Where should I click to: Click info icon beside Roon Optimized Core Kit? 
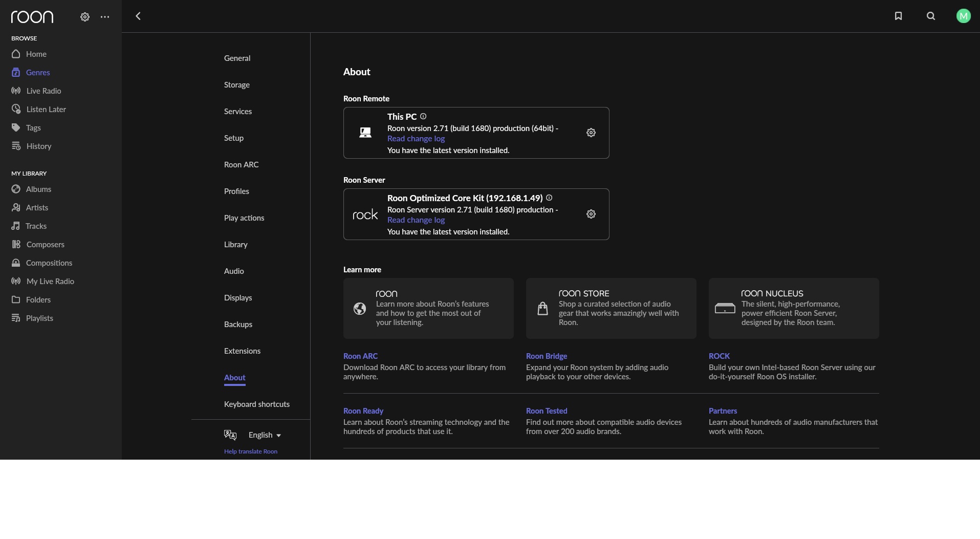point(549,198)
